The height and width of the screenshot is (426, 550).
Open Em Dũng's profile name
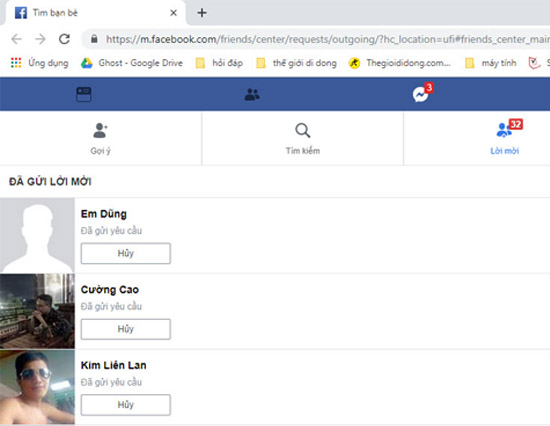pyautogui.click(x=104, y=214)
